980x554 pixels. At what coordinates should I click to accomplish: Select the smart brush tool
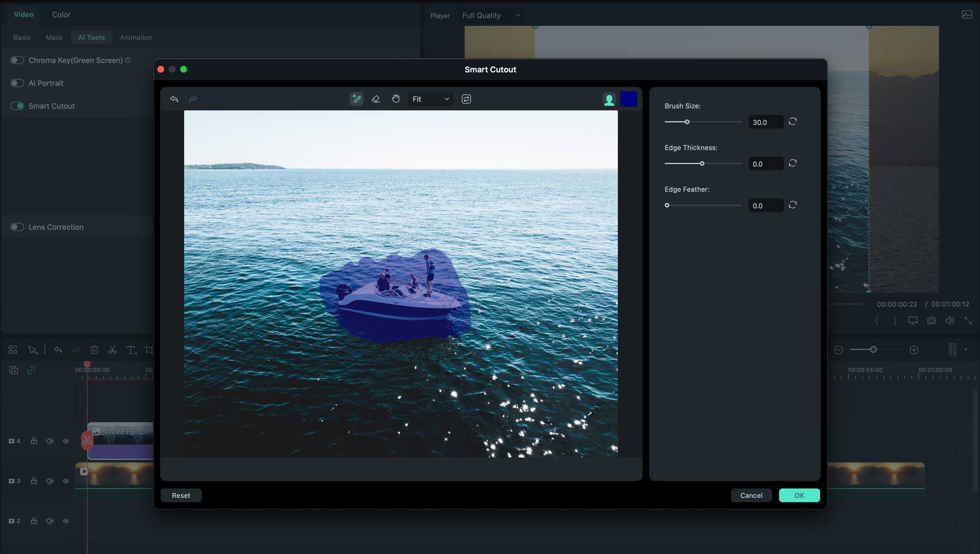[356, 99]
